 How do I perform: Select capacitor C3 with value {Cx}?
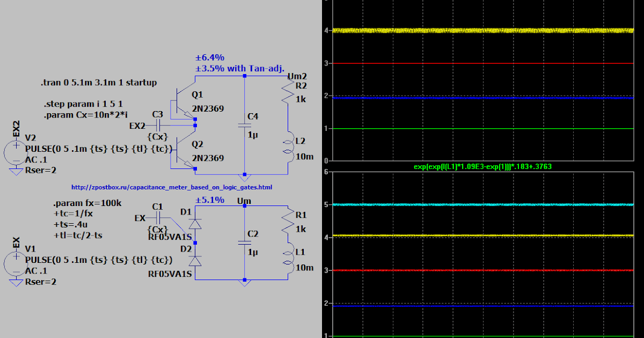coord(158,124)
